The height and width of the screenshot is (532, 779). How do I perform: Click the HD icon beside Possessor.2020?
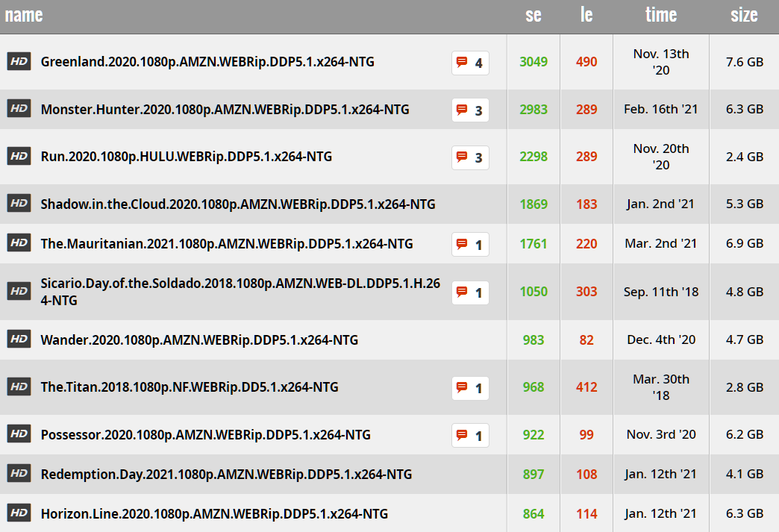coord(19,434)
